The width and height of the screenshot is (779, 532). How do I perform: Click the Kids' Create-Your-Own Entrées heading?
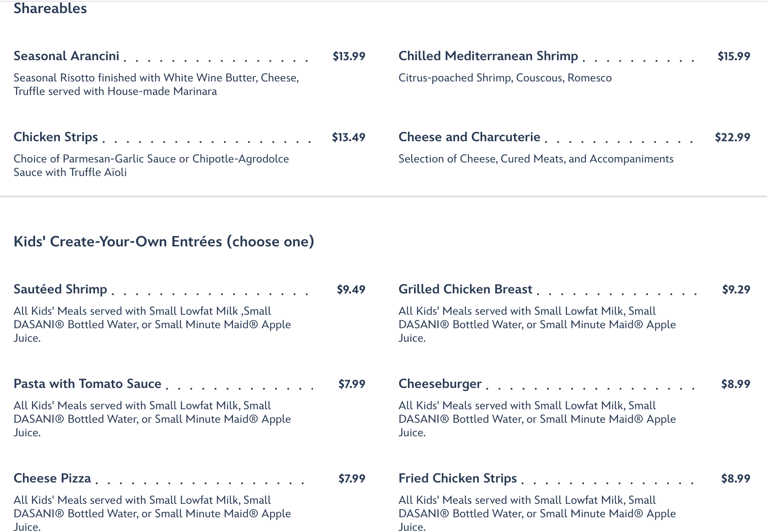(164, 241)
